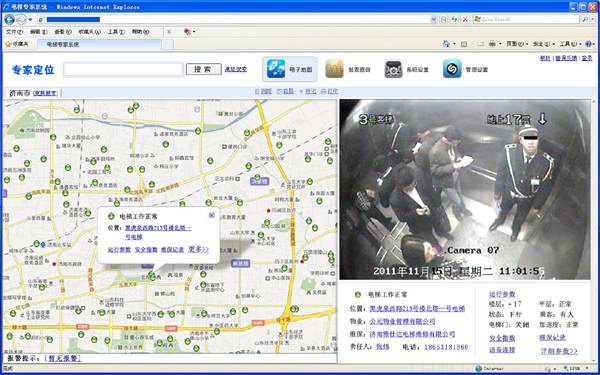The image size is (600, 375).
Task: Click the IE home icon in command bar
Action: (446, 44)
